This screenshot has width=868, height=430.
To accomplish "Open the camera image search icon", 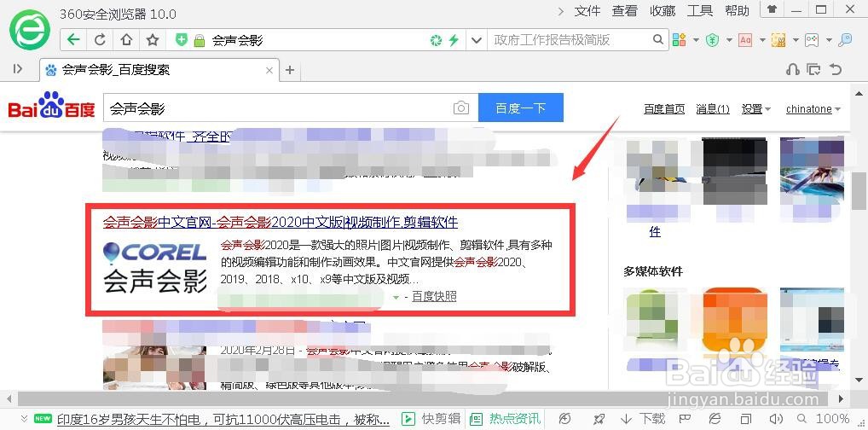I will [461, 108].
